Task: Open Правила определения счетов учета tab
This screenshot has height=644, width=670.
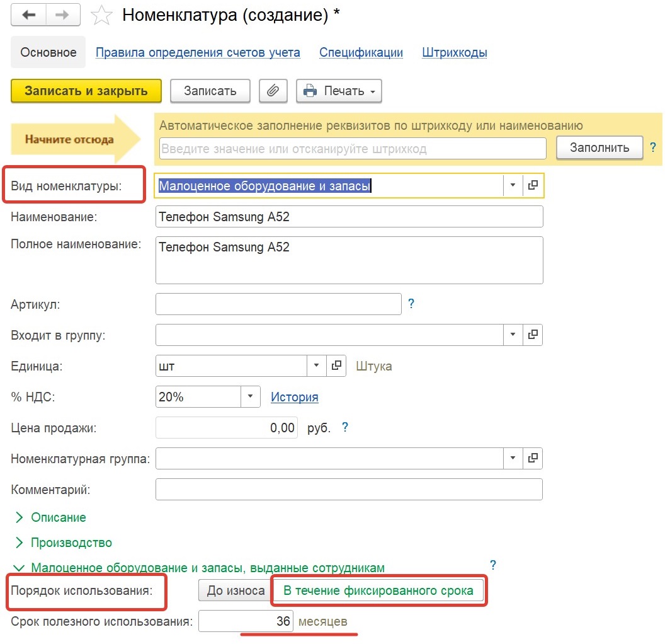Action: click(x=198, y=52)
